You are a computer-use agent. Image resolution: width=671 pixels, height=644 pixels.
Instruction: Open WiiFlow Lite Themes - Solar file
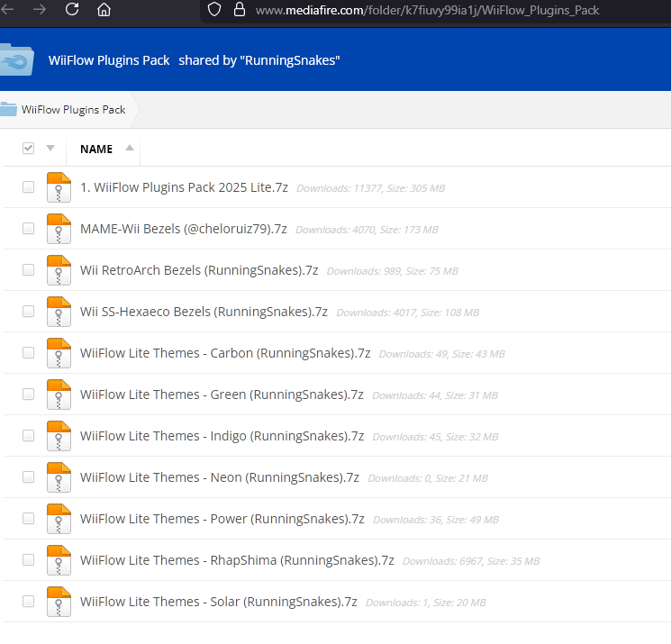pyautogui.click(x=219, y=602)
